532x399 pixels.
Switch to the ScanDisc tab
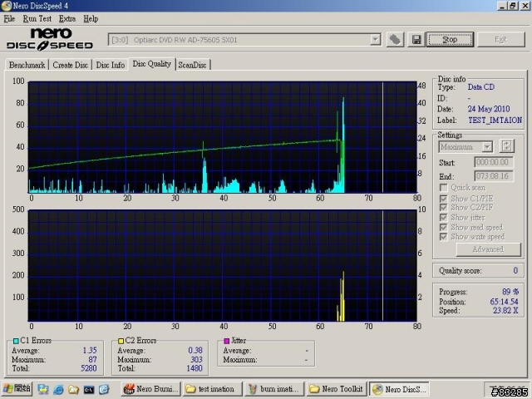[193, 64]
